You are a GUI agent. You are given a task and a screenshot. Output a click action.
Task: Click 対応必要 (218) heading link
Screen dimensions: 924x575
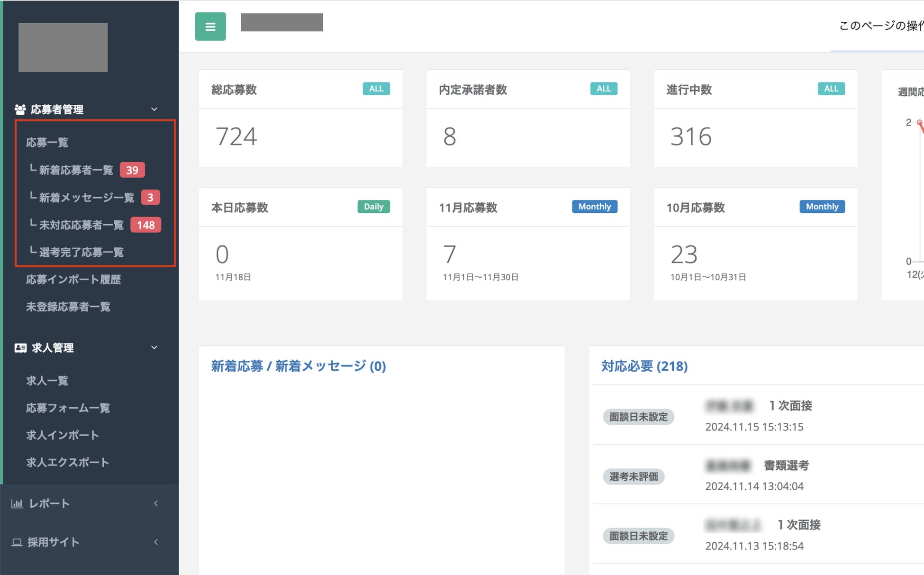click(644, 366)
